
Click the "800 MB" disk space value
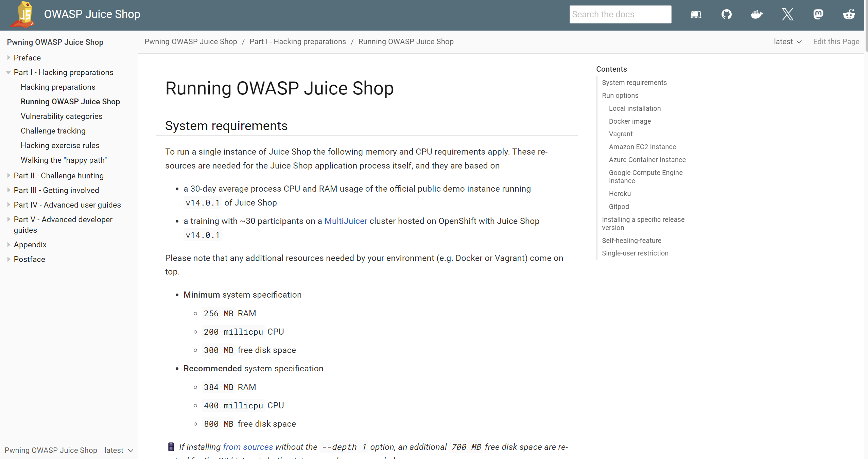(219, 424)
